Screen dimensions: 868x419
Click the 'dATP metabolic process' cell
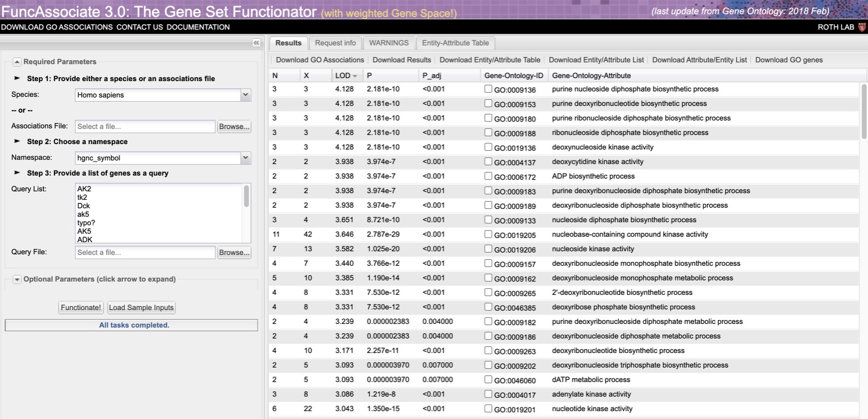coord(591,380)
